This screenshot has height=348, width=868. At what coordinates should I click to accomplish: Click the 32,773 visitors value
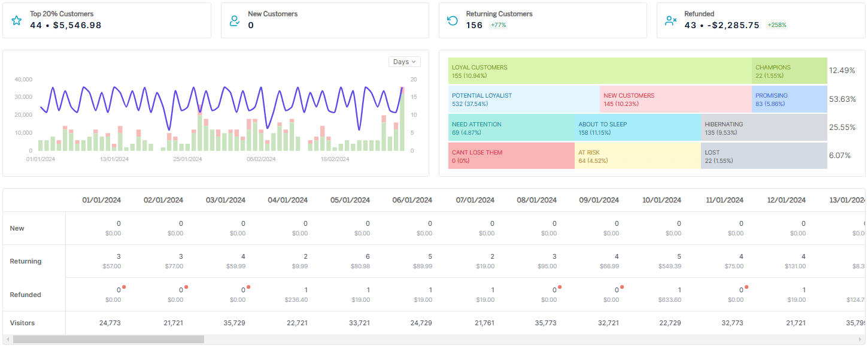pyautogui.click(x=733, y=323)
